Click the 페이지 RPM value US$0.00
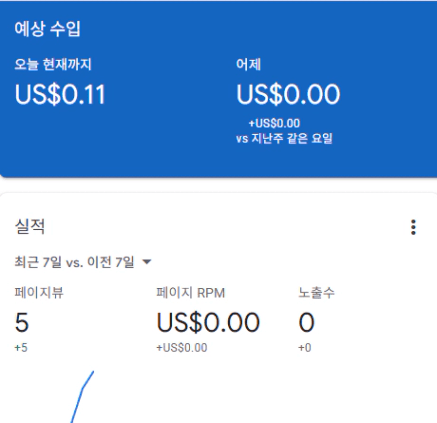This screenshot has width=437, height=423. click(x=208, y=322)
